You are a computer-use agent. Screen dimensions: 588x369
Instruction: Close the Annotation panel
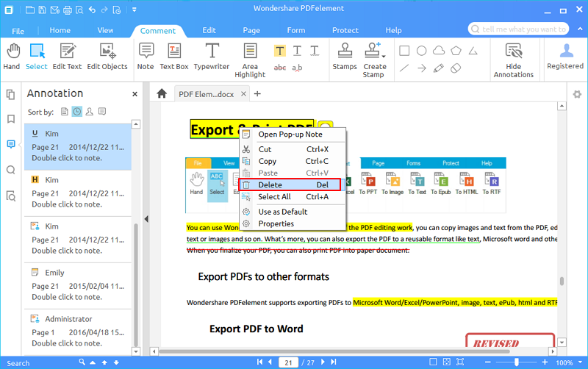pyautogui.click(x=135, y=94)
